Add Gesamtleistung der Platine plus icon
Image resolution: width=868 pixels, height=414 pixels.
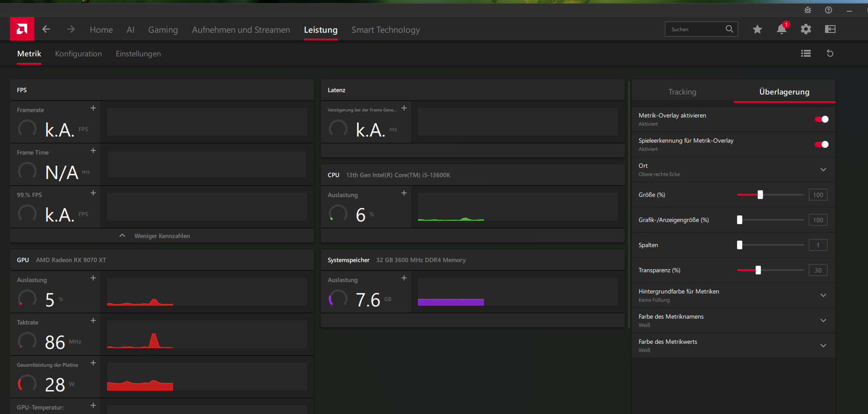click(93, 363)
